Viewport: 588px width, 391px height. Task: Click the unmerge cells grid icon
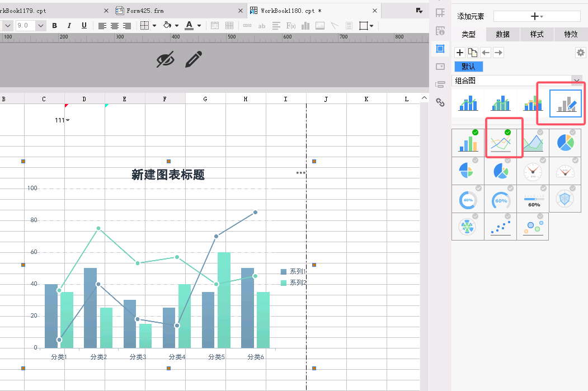point(229,26)
